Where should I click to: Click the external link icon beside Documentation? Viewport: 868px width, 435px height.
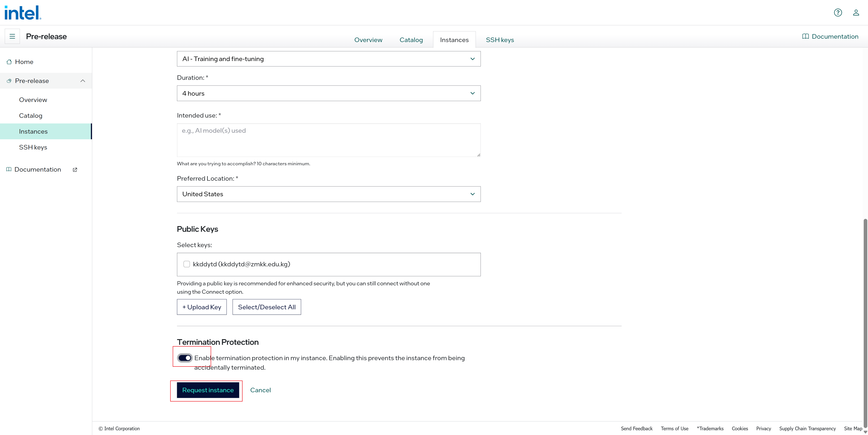point(75,170)
